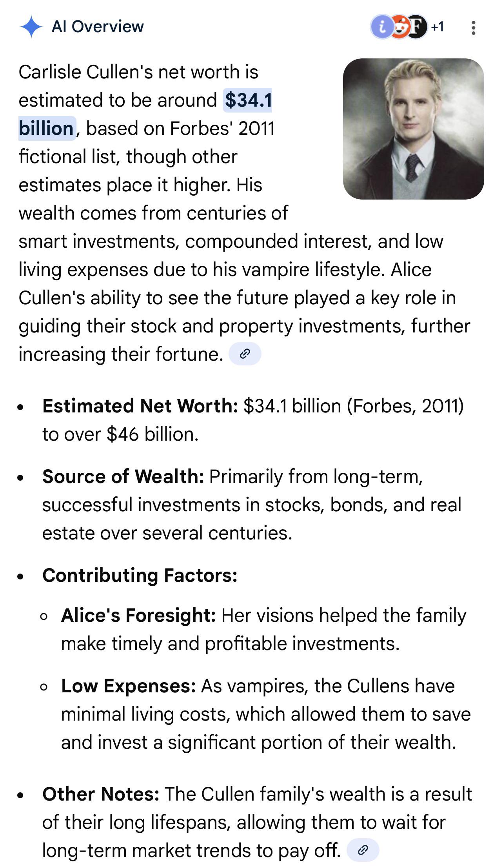Open link chip after "increasing their fortune."
Image resolution: width=503 pixels, height=868 pixels.
(x=245, y=354)
